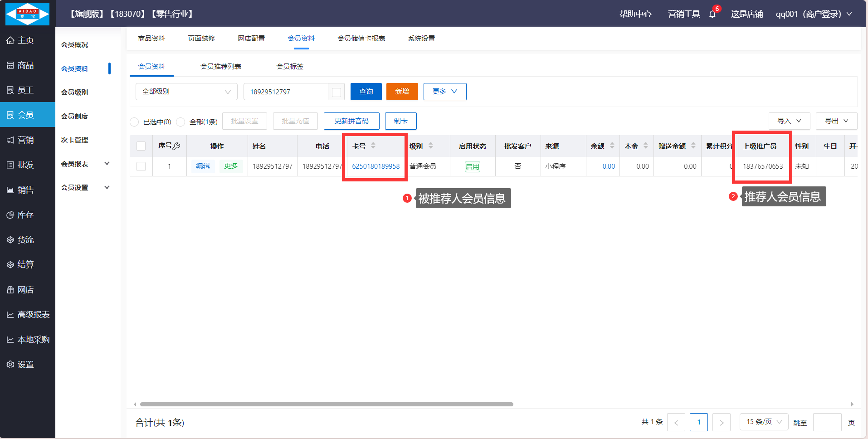Sort by 余额 balance column arrows
This screenshot has height=439, width=868.
(612, 146)
